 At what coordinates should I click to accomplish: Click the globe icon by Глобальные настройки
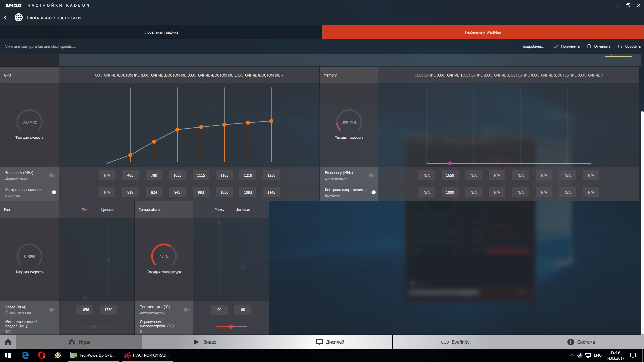point(19,17)
